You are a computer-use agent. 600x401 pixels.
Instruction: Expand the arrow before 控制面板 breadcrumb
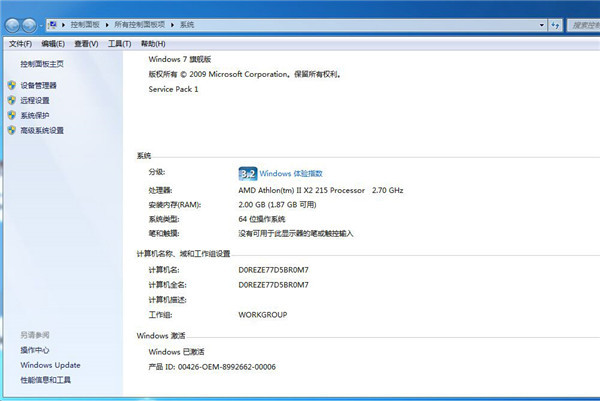tap(64, 25)
